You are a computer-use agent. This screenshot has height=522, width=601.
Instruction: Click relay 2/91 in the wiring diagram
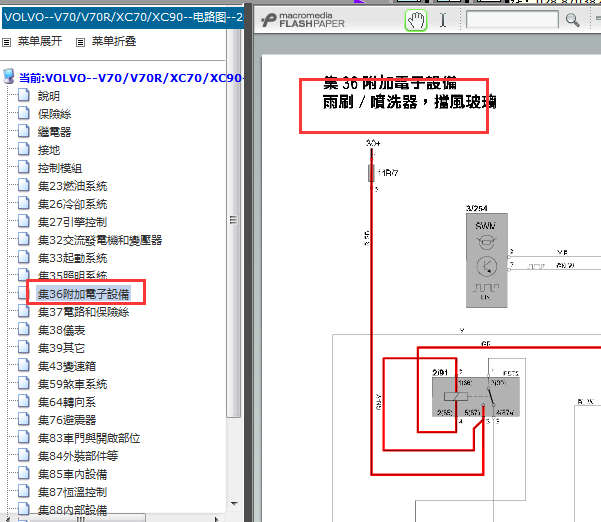pos(476,397)
